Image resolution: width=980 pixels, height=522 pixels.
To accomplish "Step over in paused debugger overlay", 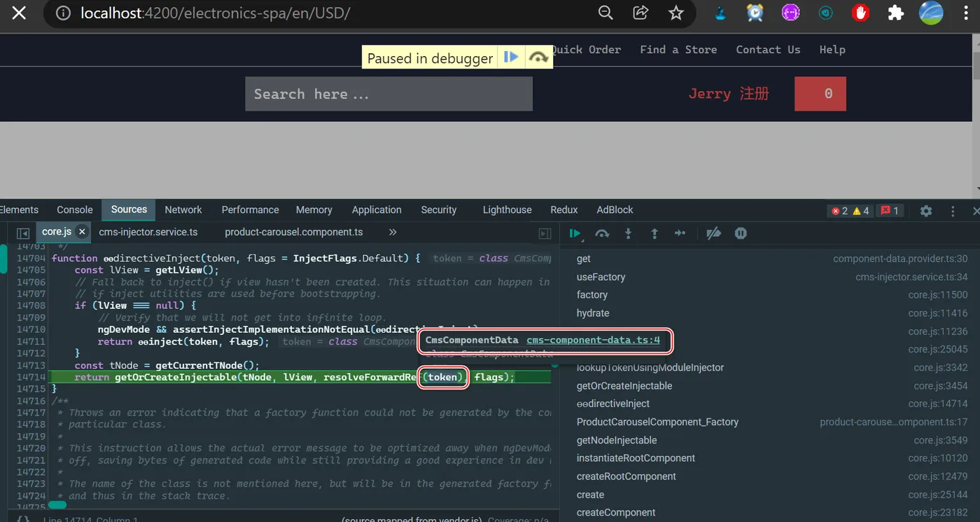I will (x=538, y=57).
